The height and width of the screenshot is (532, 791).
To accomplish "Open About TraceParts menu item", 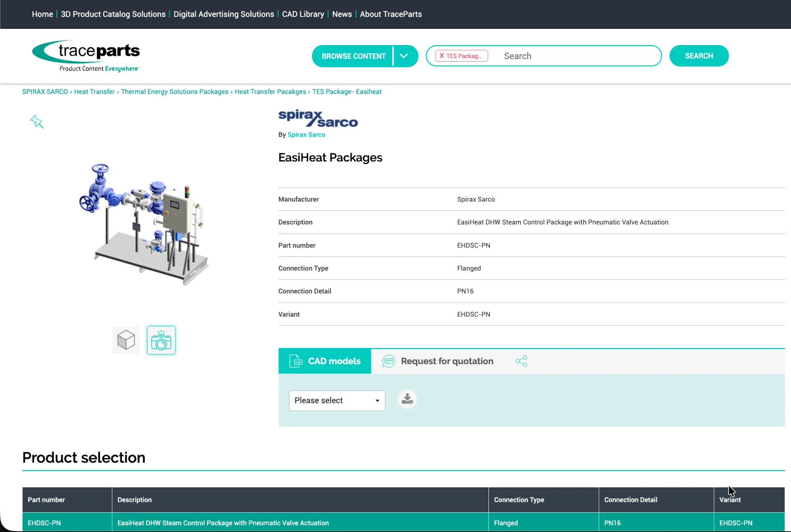I will pyautogui.click(x=391, y=14).
